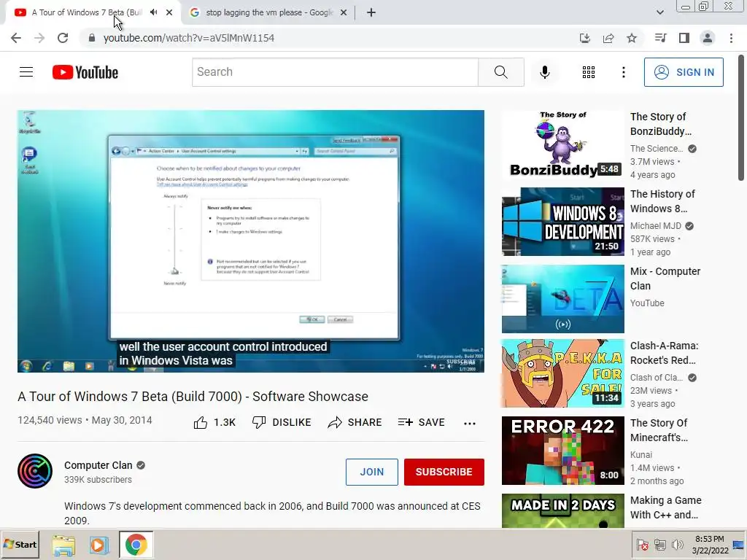Mute the YouTube tab via speaker icon
Screen dimensions: 747x560
153,12
